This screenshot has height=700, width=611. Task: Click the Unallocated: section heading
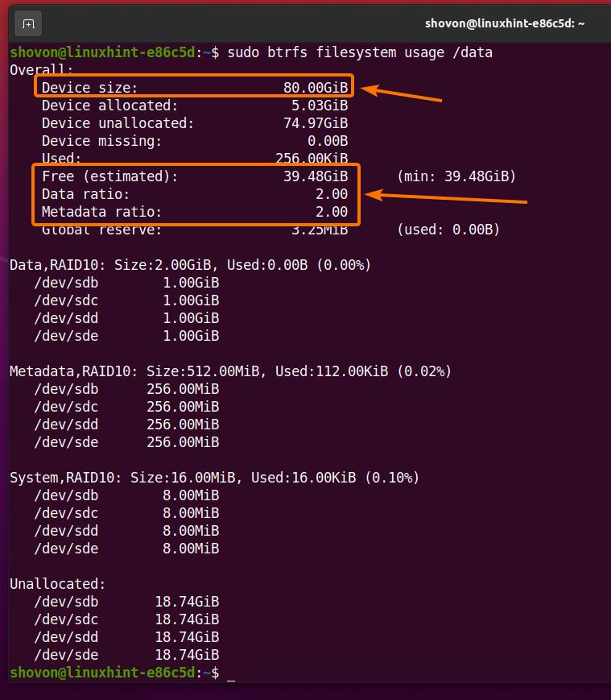[x=57, y=584]
